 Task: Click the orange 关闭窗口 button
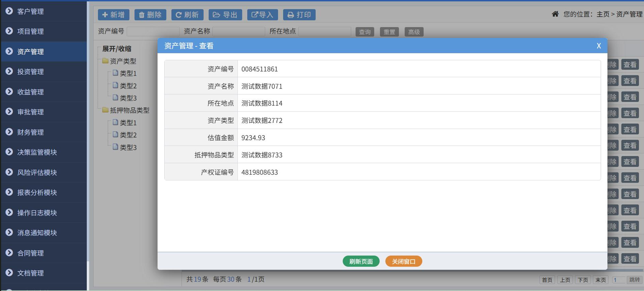[x=404, y=261]
